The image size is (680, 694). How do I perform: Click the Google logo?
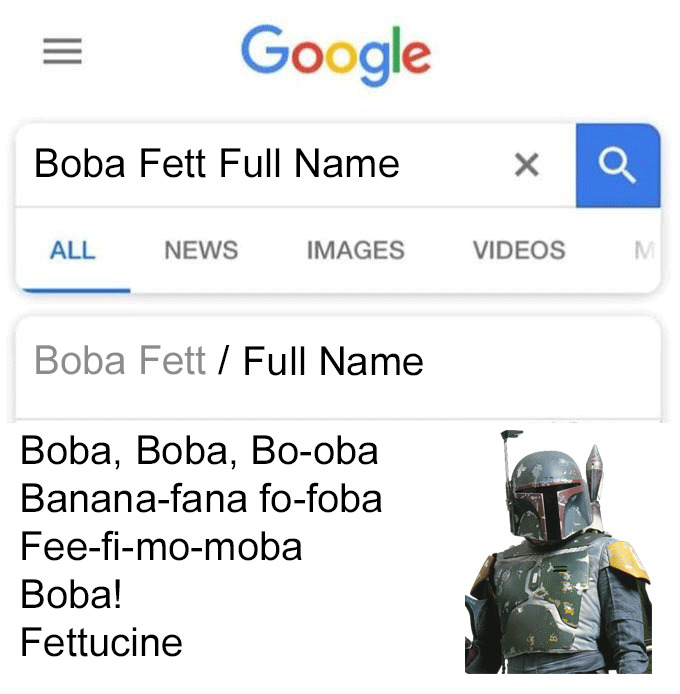(336, 54)
